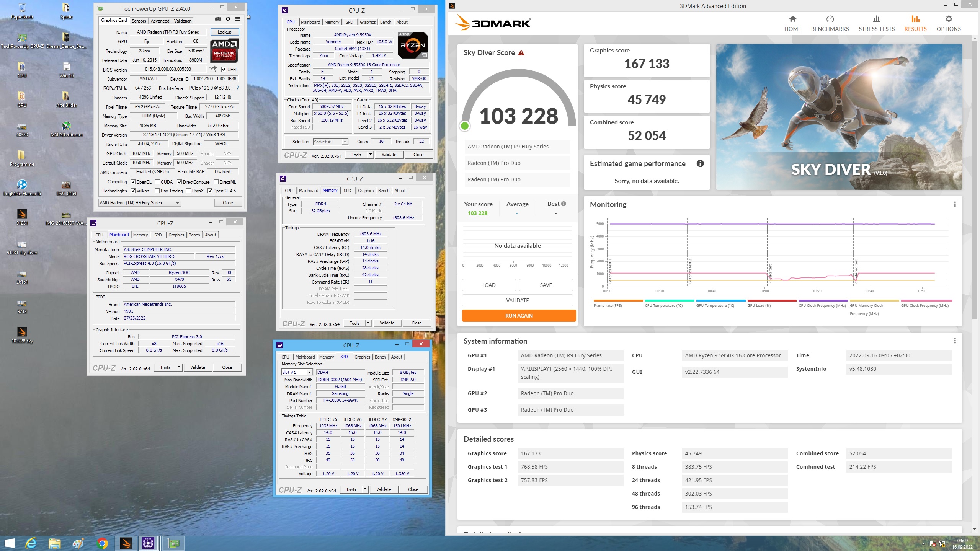Switch to Sensors tab in GPU-Z
The image size is (980, 551).
(x=139, y=21)
